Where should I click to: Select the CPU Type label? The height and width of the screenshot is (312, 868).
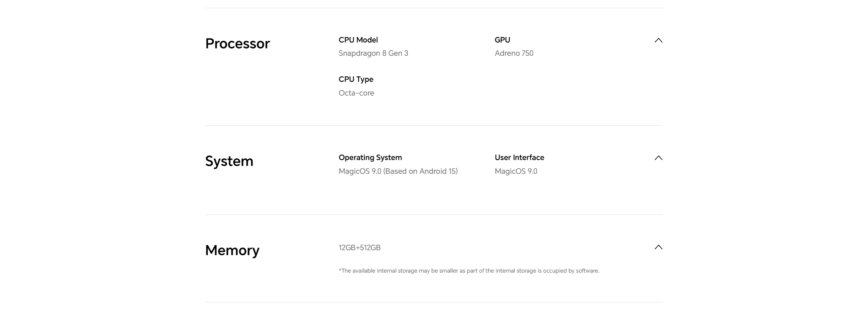click(x=356, y=79)
